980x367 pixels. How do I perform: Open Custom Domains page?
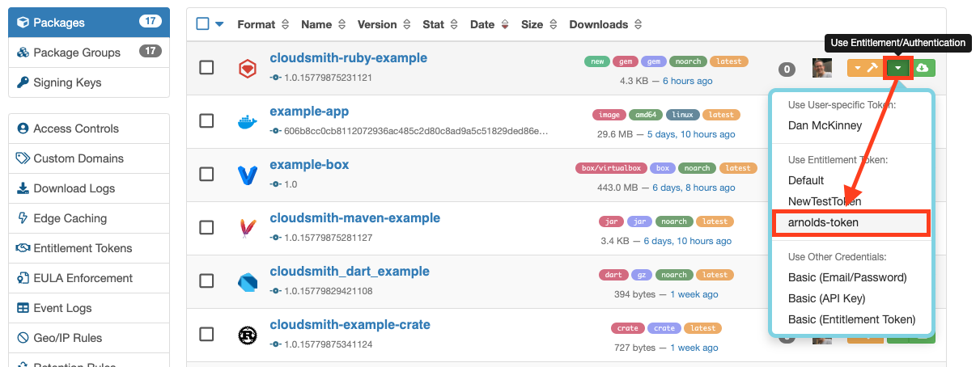(x=89, y=158)
